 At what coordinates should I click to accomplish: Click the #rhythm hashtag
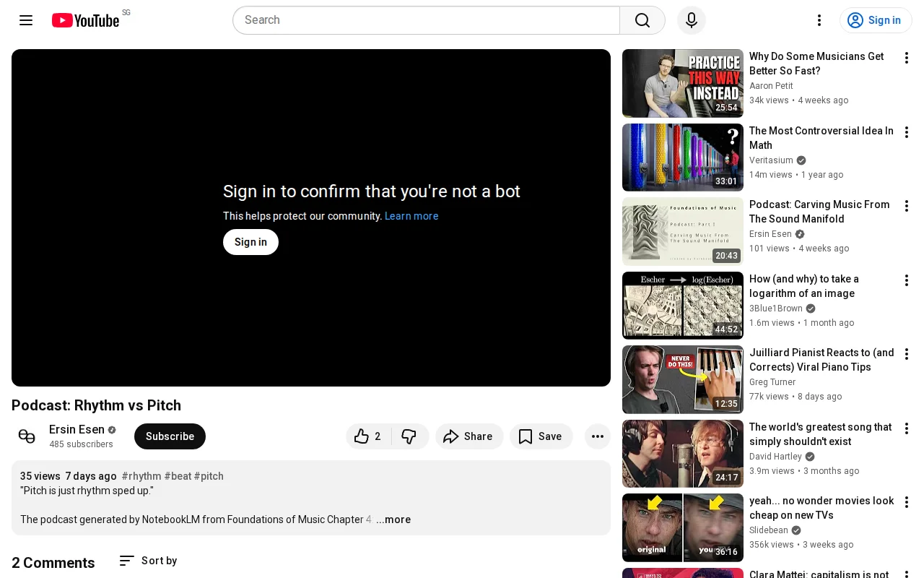coord(141,476)
